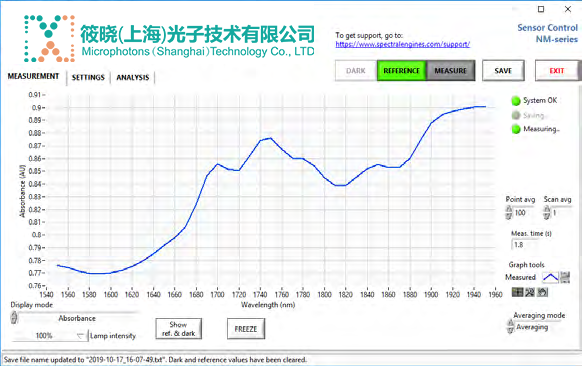Click the DARK button

(x=356, y=71)
